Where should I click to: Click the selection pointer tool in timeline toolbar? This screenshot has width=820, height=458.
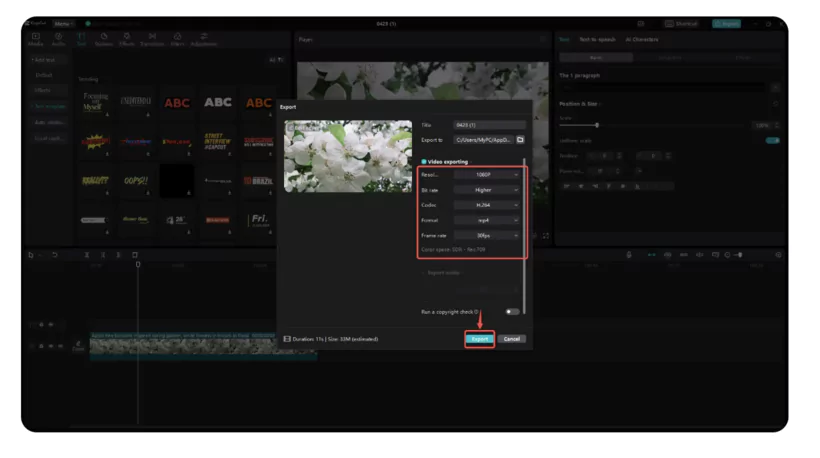(31, 255)
